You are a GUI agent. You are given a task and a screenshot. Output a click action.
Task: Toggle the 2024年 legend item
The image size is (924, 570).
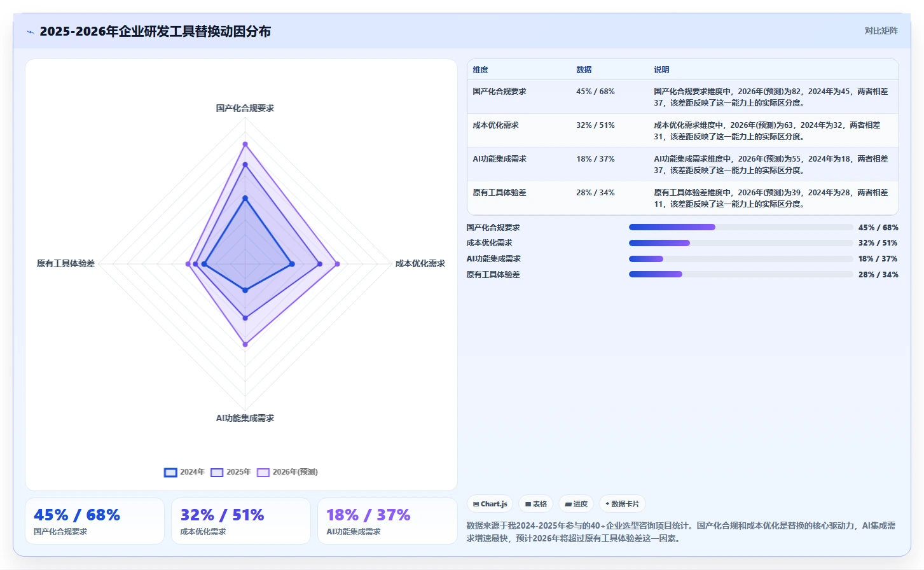point(184,472)
